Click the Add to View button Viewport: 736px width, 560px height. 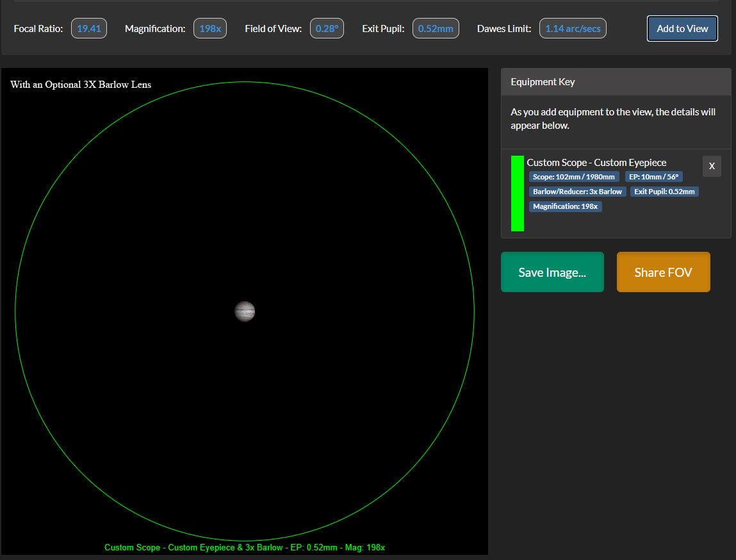point(682,28)
